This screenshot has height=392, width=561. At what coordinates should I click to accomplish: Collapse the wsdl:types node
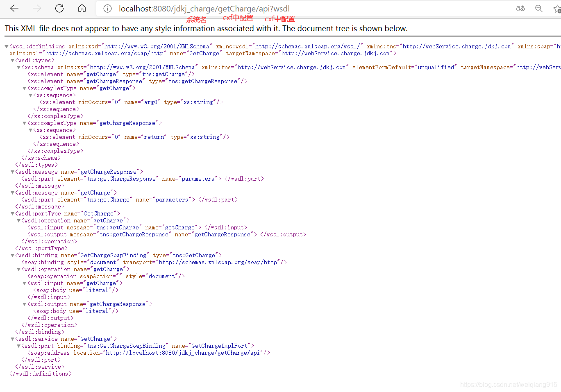pyautogui.click(x=13, y=61)
